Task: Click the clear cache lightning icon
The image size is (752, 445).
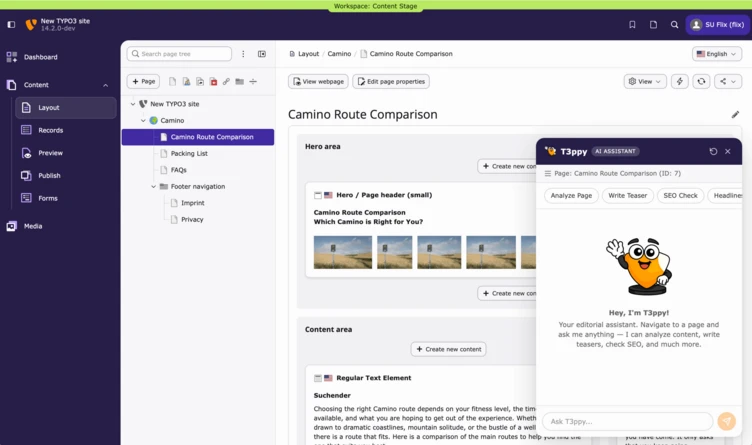Action: pyautogui.click(x=680, y=82)
